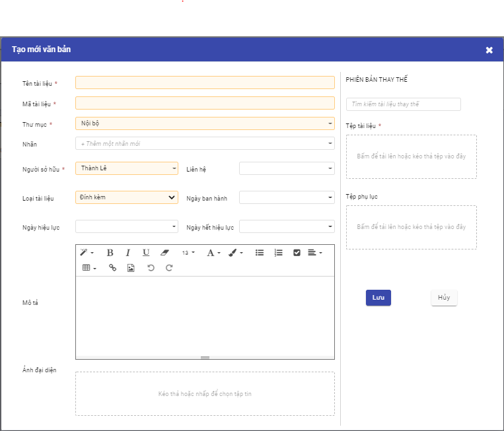Undo last edit in description editor
Screen dimensions: 504x431
point(151,268)
